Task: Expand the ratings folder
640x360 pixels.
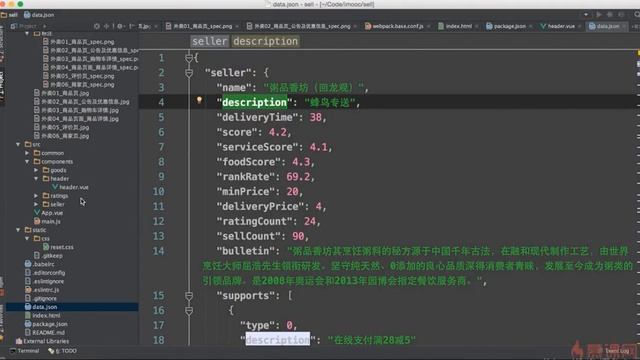Action: [x=36, y=196]
